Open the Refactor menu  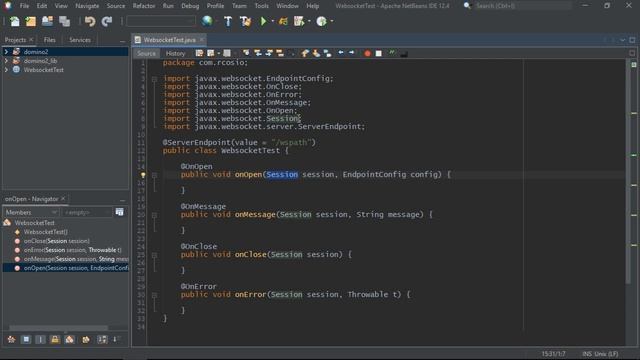pyautogui.click(x=144, y=6)
